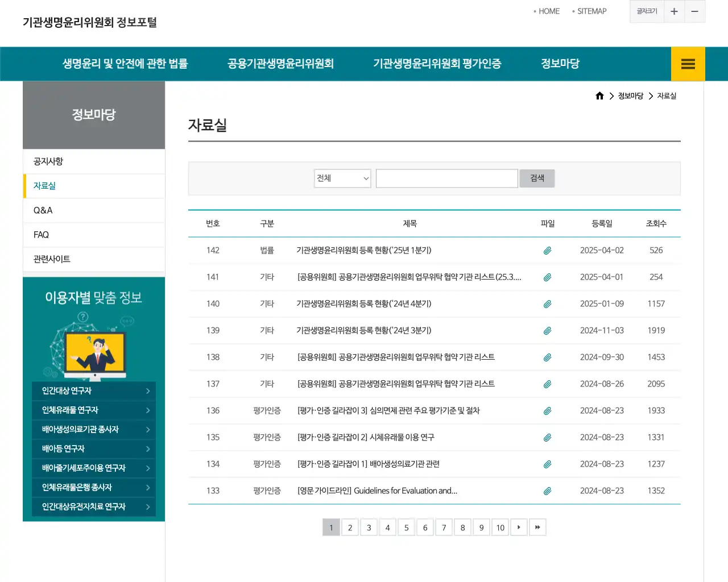Open 생명윤리 및 안전에 관한 법률 menu

coord(125,64)
